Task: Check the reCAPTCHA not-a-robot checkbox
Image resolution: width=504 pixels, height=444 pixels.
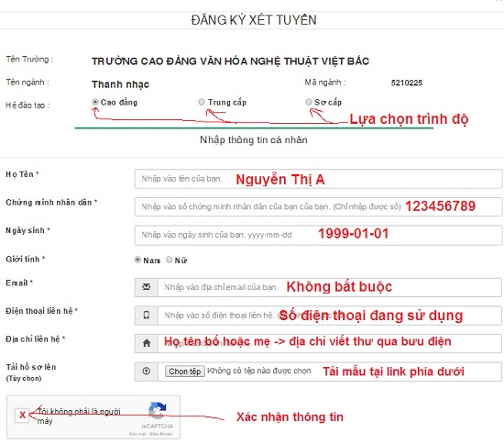Action: [x=22, y=415]
